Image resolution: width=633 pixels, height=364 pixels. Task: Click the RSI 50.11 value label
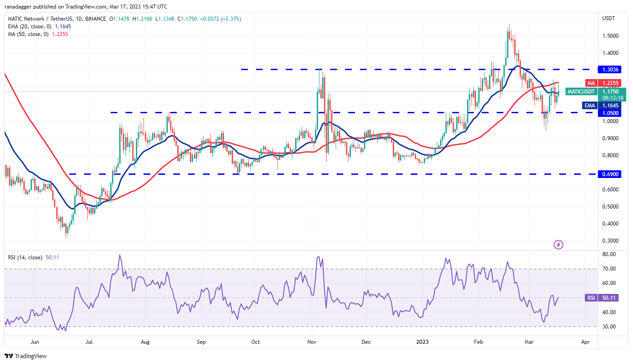point(610,297)
